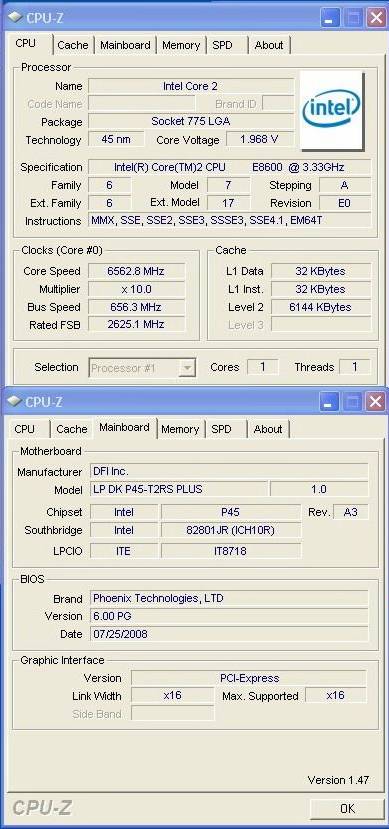Click the Southbridge field 82801JR (ICH10R)
This screenshot has width=389, height=829.
coord(231,530)
